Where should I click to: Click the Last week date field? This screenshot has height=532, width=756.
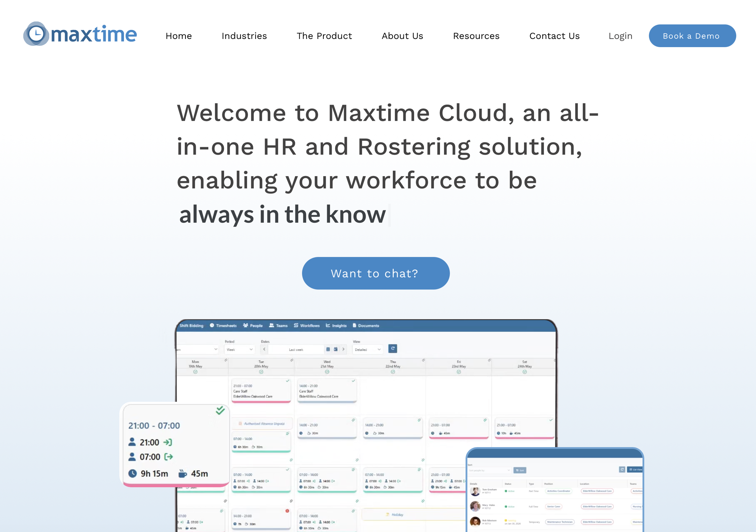296,350
